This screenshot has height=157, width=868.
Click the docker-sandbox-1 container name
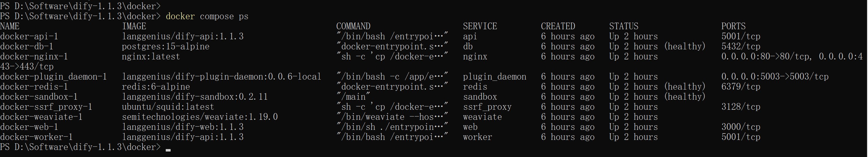[39, 97]
